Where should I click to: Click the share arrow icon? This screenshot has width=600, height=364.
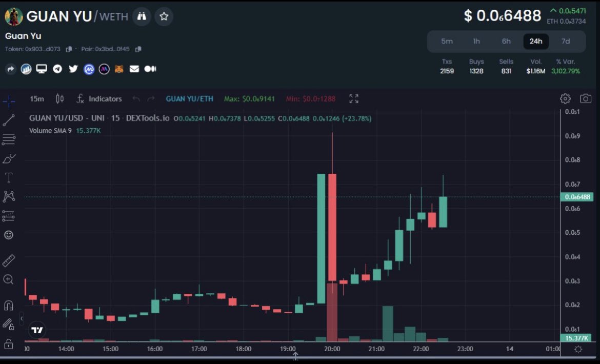tap(10, 69)
